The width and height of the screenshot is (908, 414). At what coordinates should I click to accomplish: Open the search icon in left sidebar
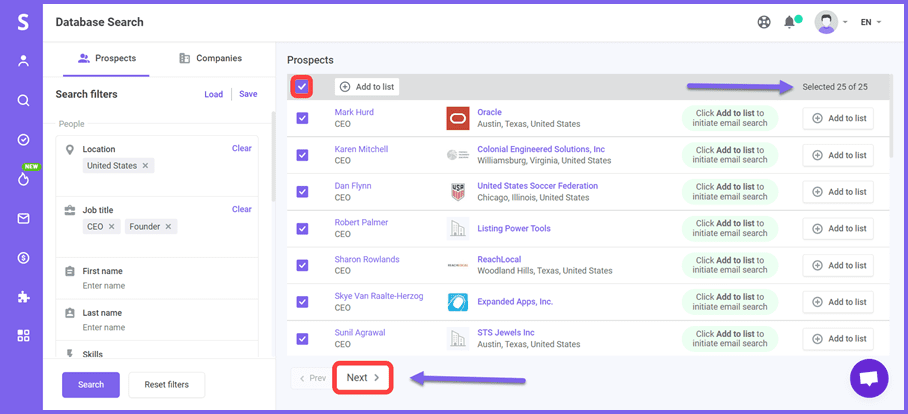(x=23, y=100)
